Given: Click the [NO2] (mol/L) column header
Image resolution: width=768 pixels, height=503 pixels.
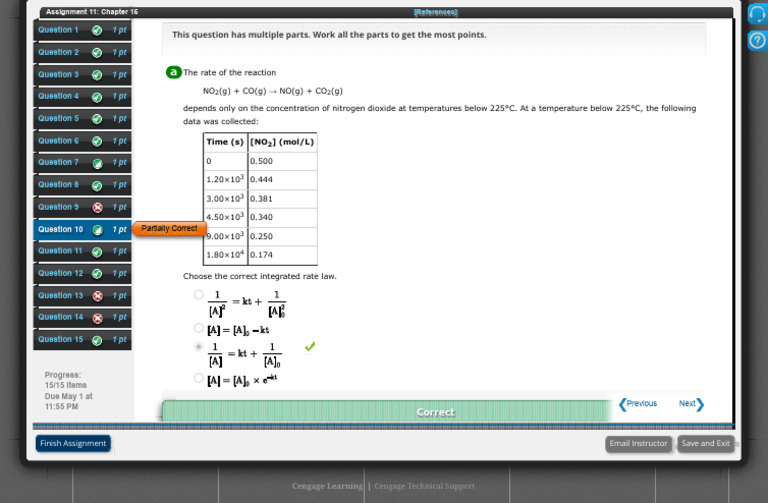Looking at the screenshot, I should click(x=283, y=142).
